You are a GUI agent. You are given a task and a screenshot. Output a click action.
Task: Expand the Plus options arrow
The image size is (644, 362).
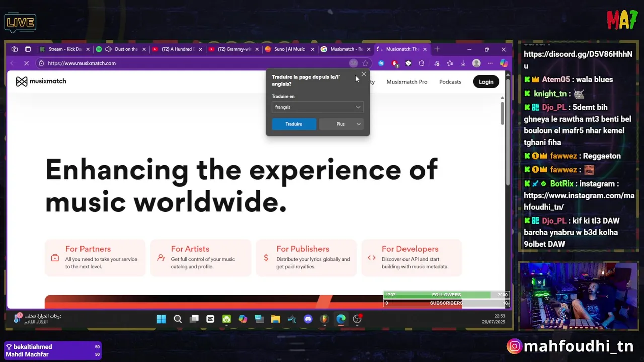[x=359, y=124]
